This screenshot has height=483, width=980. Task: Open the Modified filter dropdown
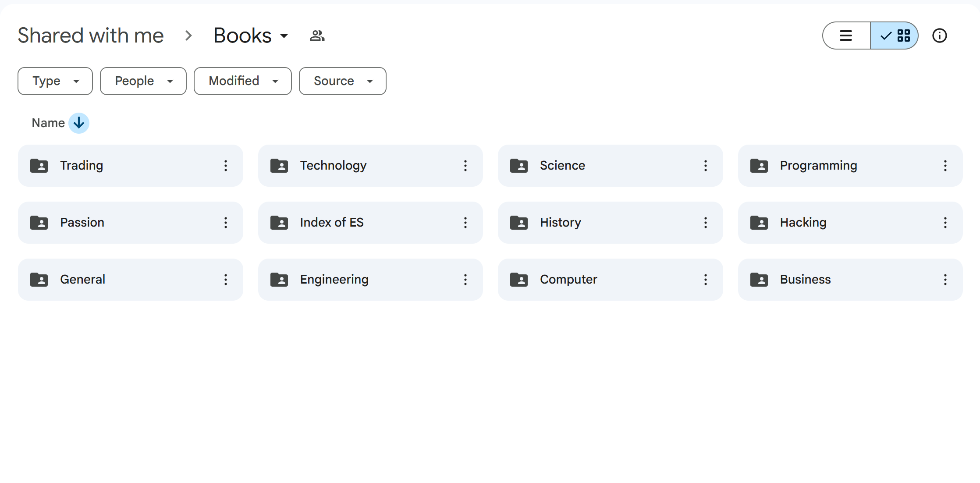click(x=243, y=81)
